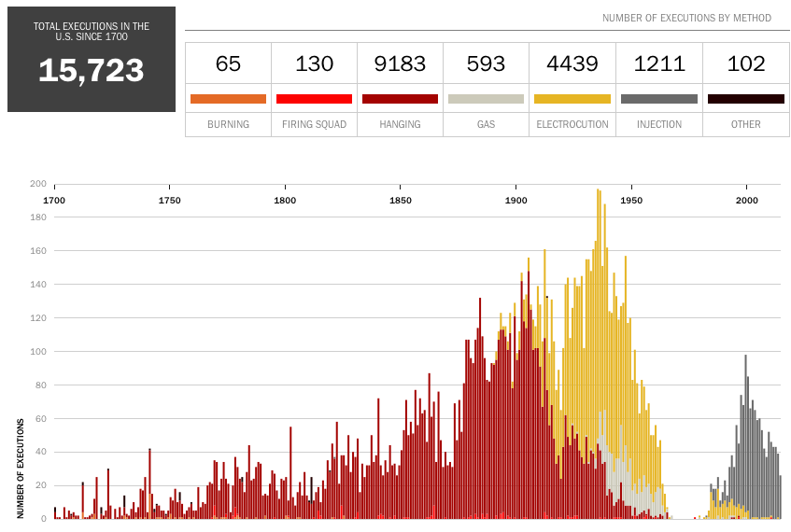Select the 1750 year marker on the timeline

click(169, 201)
